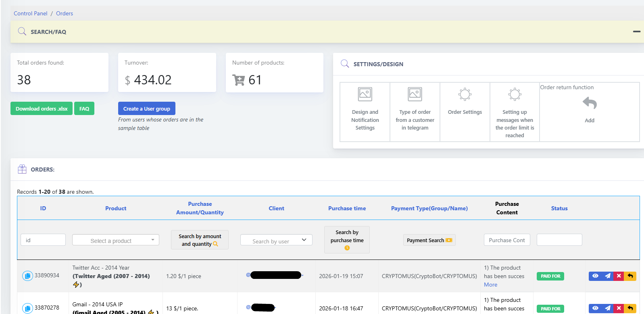Click the copy icon beside order 33890934
This screenshot has width=644, height=314.
[x=27, y=276]
